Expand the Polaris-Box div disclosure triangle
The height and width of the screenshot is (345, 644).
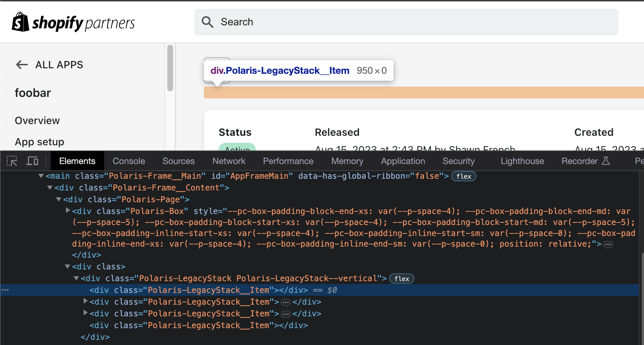[x=67, y=210]
